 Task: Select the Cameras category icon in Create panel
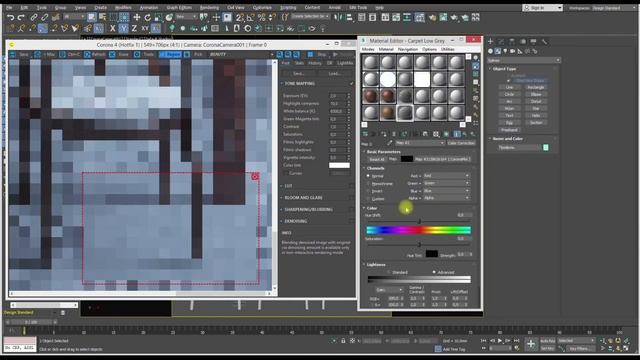[512, 51]
